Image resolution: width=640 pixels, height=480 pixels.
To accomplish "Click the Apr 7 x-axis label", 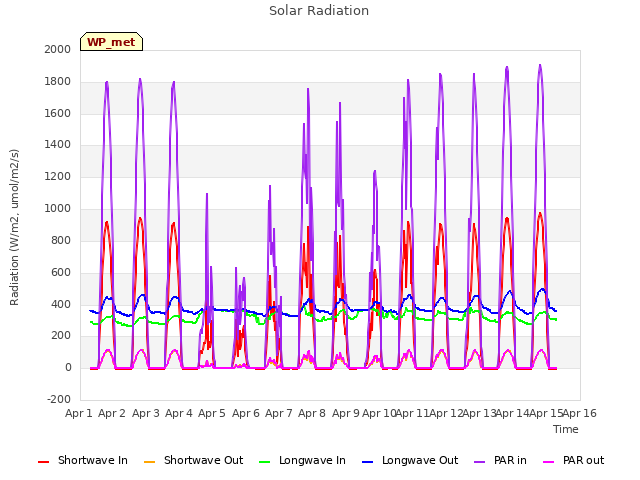I will pyautogui.click(x=279, y=413).
